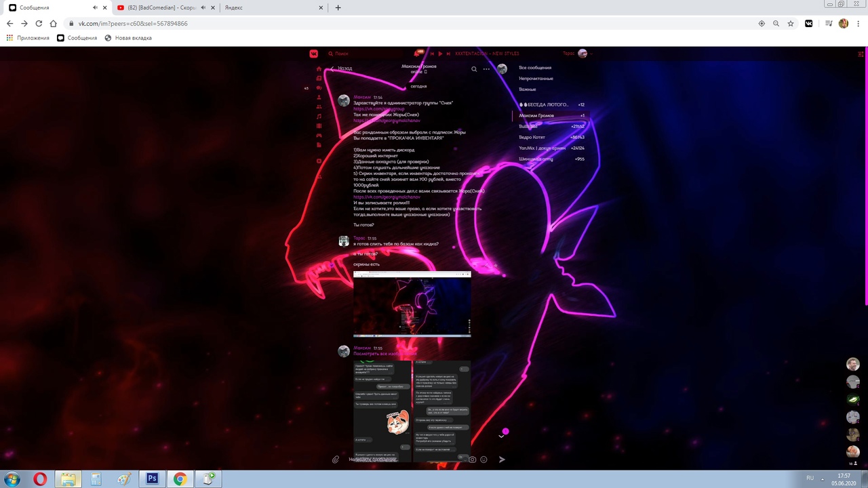
Task: Bookmark this page with the star icon
Action: [x=791, y=24]
